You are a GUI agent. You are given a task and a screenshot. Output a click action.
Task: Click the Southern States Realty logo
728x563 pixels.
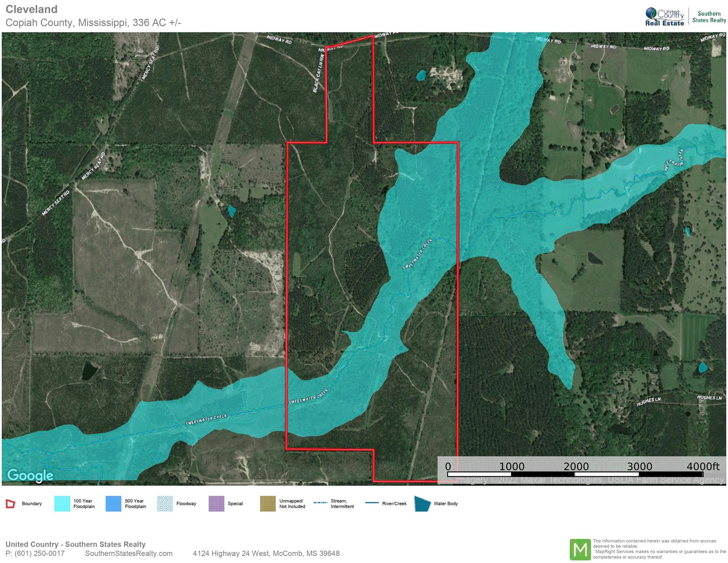tap(709, 17)
